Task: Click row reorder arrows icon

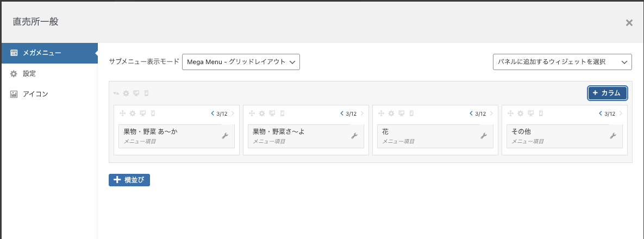Action: coord(116,93)
